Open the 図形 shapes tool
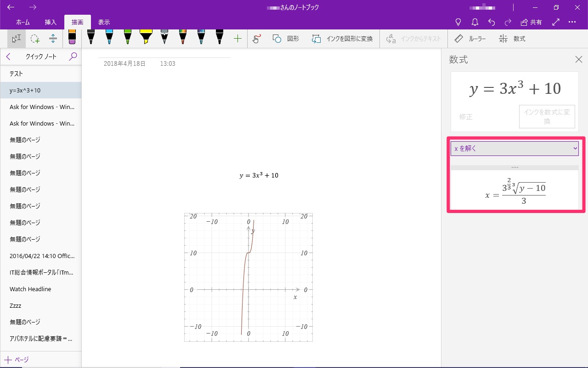 pos(286,39)
